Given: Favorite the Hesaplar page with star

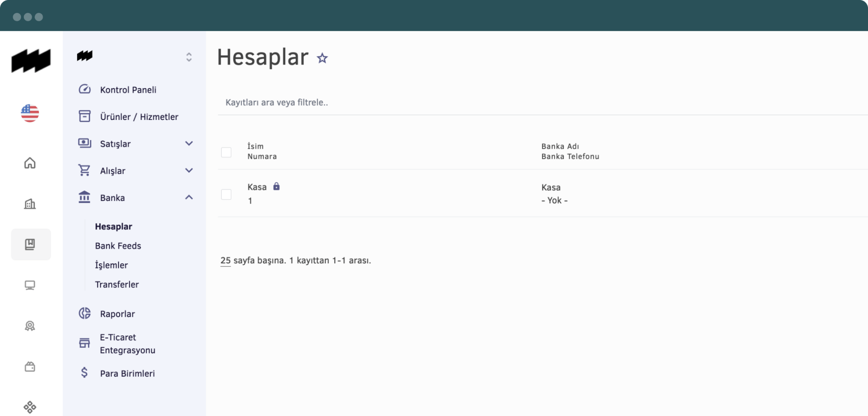Looking at the screenshot, I should (x=322, y=58).
